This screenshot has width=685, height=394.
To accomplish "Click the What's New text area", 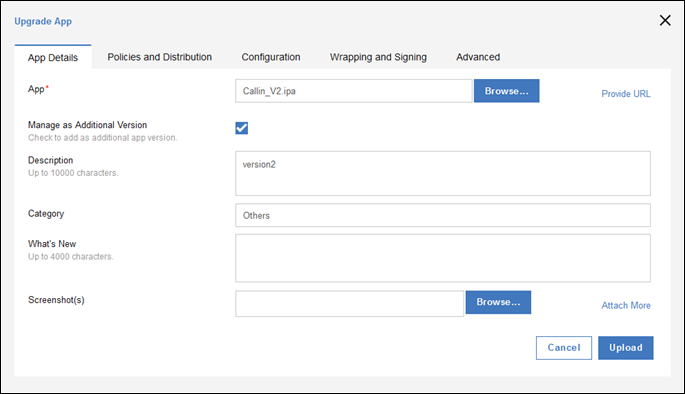I will click(x=443, y=258).
